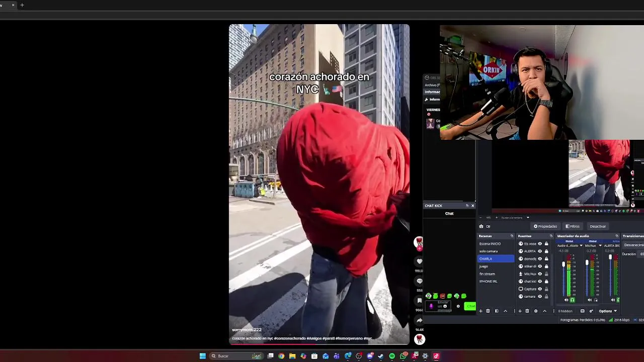
Task: Adjust Audio del escritorio volume fader
Action: pyautogui.click(x=563, y=264)
